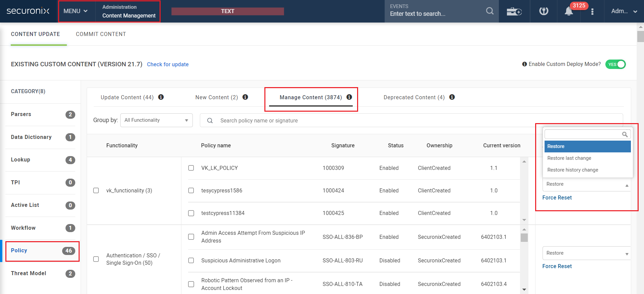Screen dimensions: 644x294
Task: Open the New Content (2) tab
Action: (217, 97)
